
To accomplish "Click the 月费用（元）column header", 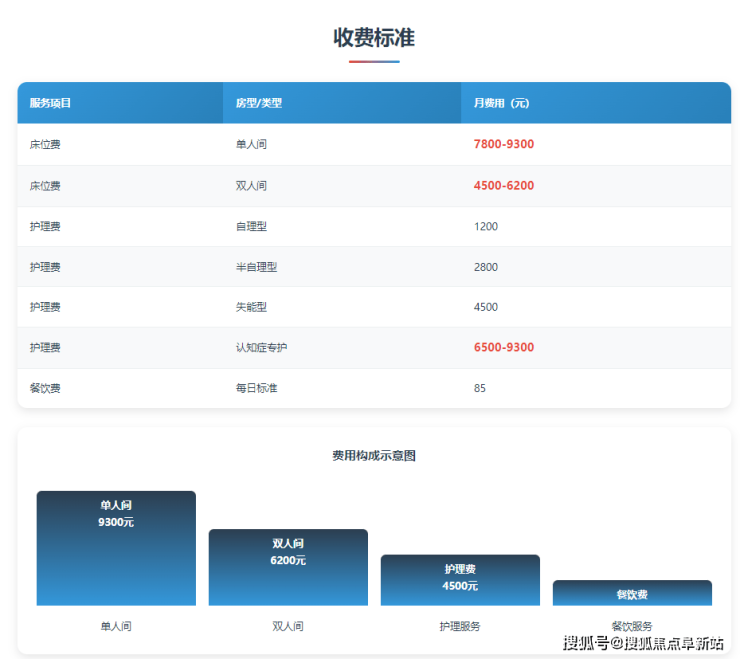I will tap(501, 103).
